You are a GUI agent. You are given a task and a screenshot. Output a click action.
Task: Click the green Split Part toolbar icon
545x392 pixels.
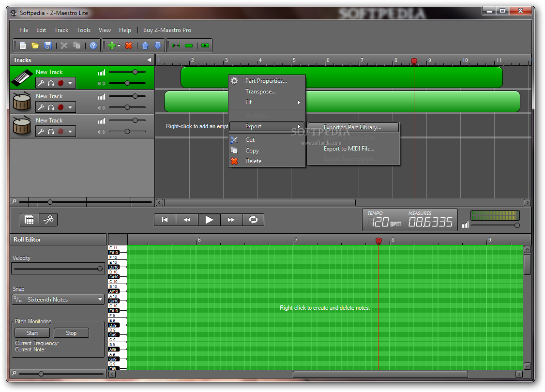pyautogui.click(x=189, y=45)
